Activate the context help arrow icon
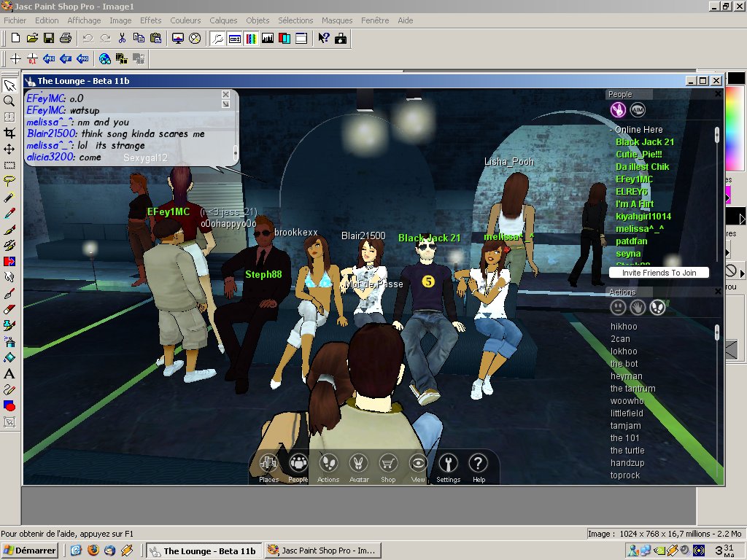 point(324,38)
